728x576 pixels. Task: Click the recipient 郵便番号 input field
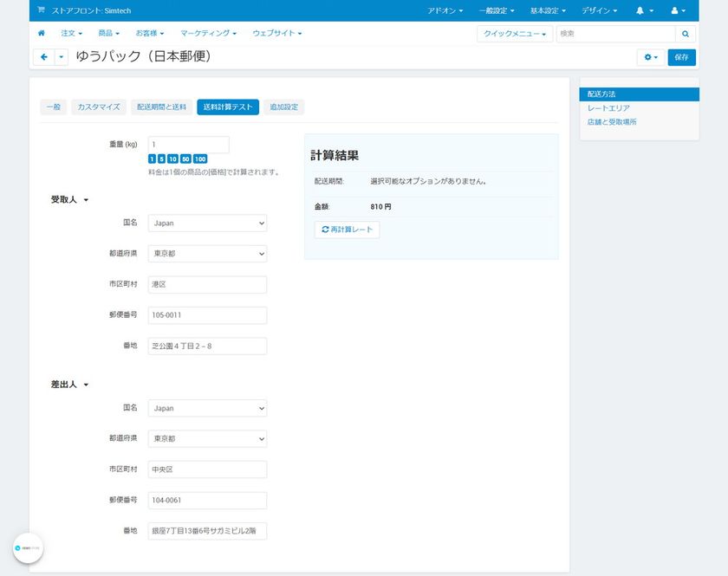tap(207, 315)
